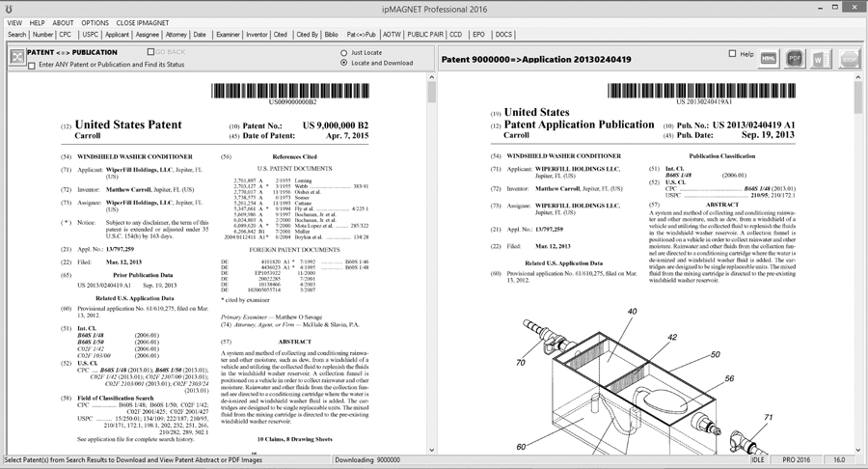Viewport: 868px width, 469px height.
Task: Open the OPTIONS menu
Action: [x=95, y=22]
